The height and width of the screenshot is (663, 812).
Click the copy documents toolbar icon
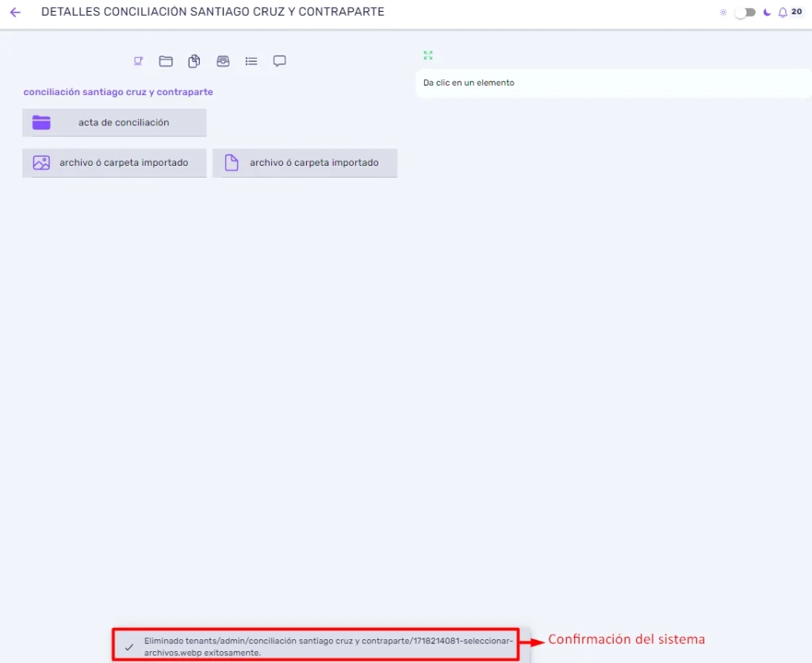coord(194,61)
